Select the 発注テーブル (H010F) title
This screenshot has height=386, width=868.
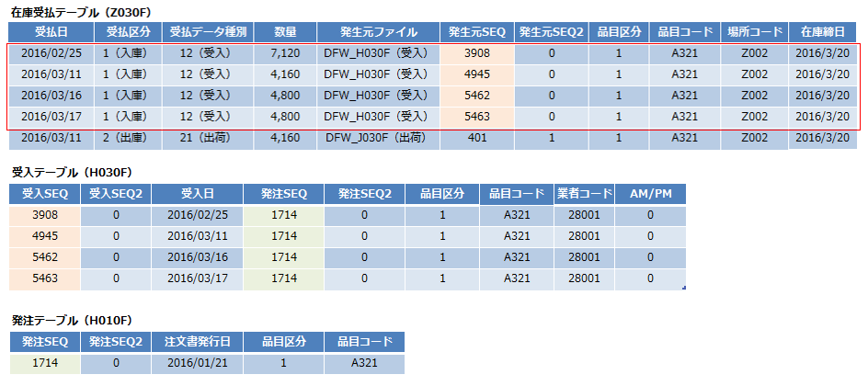pos(72,320)
